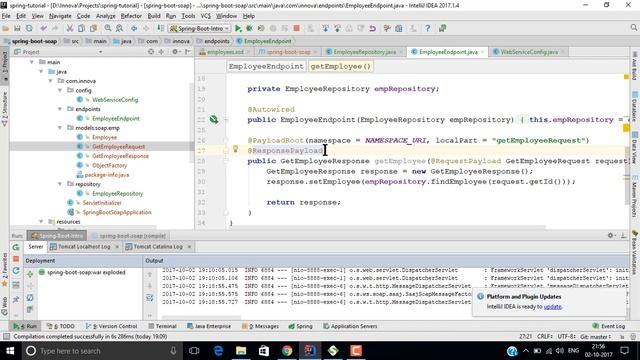The height and width of the screenshot is (360, 640).
Task: Click the Cut scissors icon
Action: pyautogui.click(x=70, y=29)
